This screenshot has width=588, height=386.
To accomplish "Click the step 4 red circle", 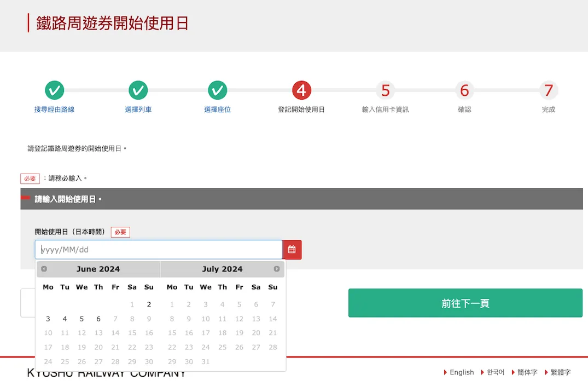I will 301,90.
